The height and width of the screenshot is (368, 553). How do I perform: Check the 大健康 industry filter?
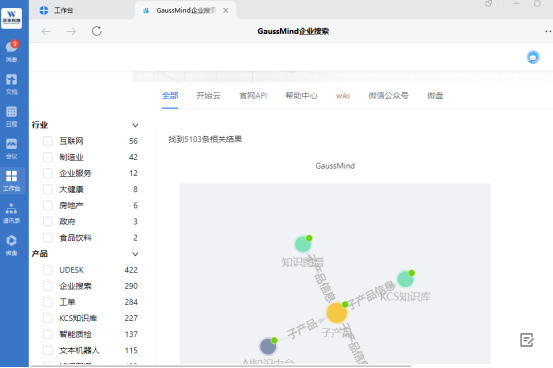click(x=48, y=189)
